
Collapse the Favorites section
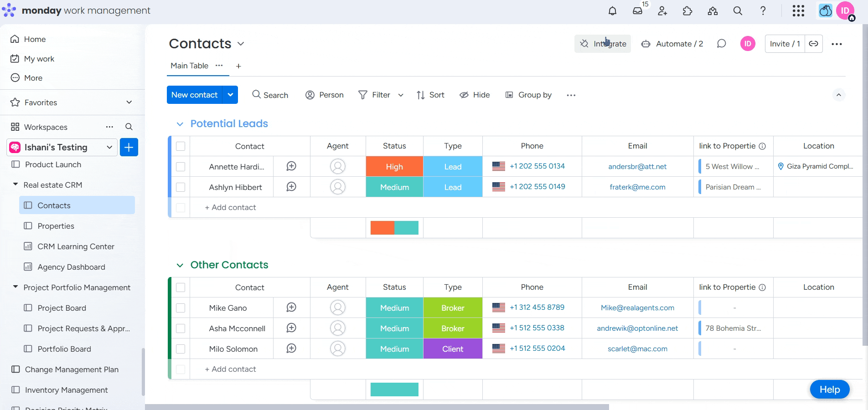click(x=129, y=102)
